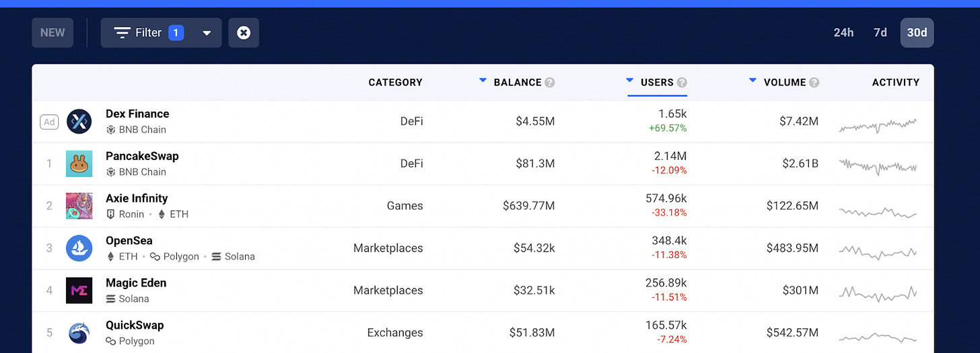Click the $2.61B volume value

[800, 163]
